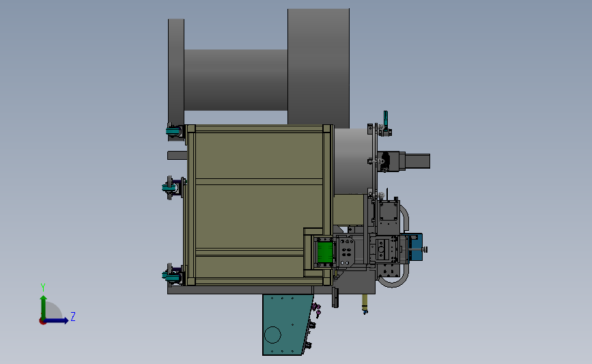The width and height of the screenshot is (592, 364).
Task: Click the blue Z axis of the triad
Action: tap(57, 320)
